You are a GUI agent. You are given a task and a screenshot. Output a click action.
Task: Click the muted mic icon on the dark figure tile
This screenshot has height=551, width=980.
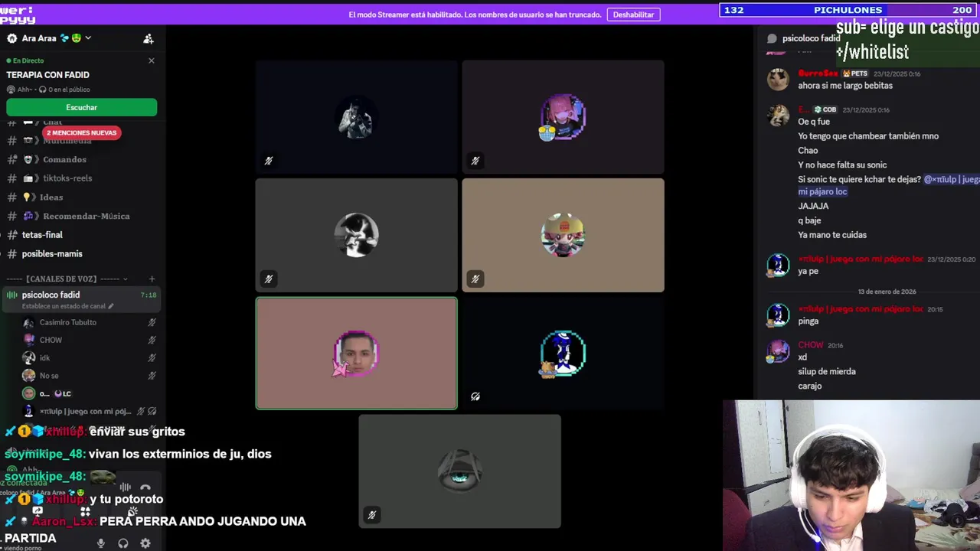click(x=269, y=161)
